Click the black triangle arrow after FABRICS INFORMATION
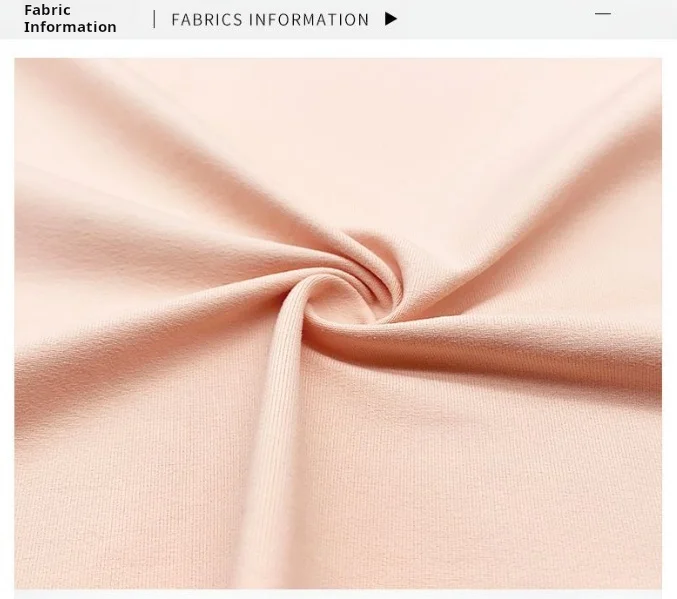 (x=391, y=19)
